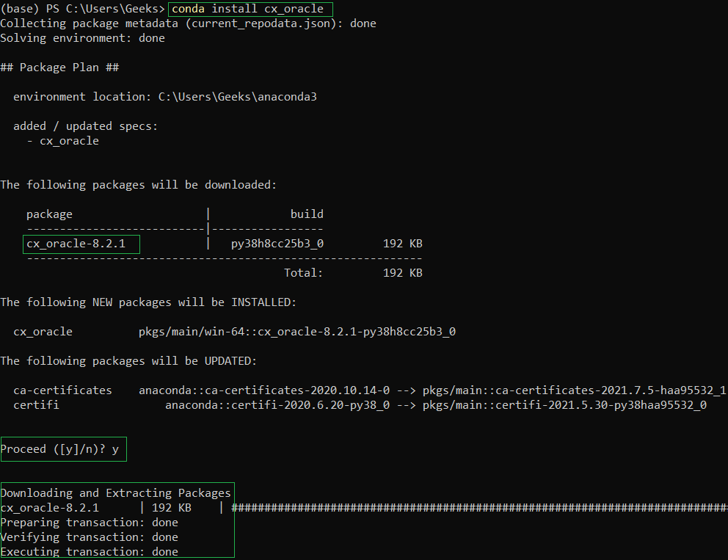Click 'cx_oracle-8.2.1' in the download progress row

point(50,508)
